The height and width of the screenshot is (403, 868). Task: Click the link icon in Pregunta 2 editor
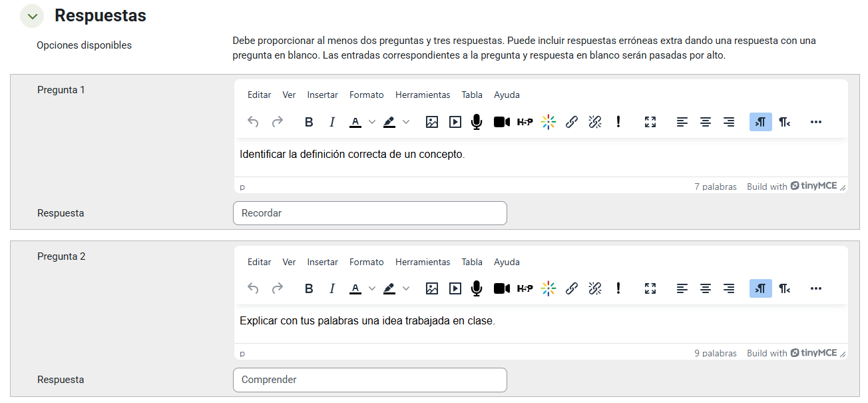click(x=571, y=288)
